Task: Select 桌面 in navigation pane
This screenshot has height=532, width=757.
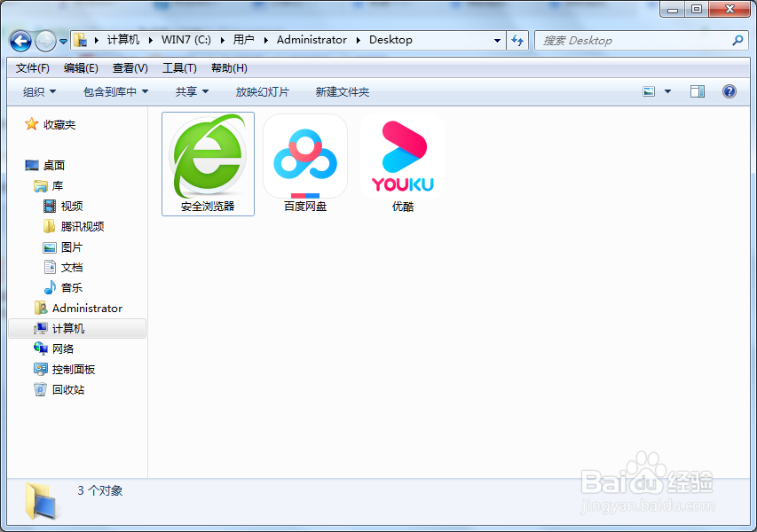Action: point(53,166)
